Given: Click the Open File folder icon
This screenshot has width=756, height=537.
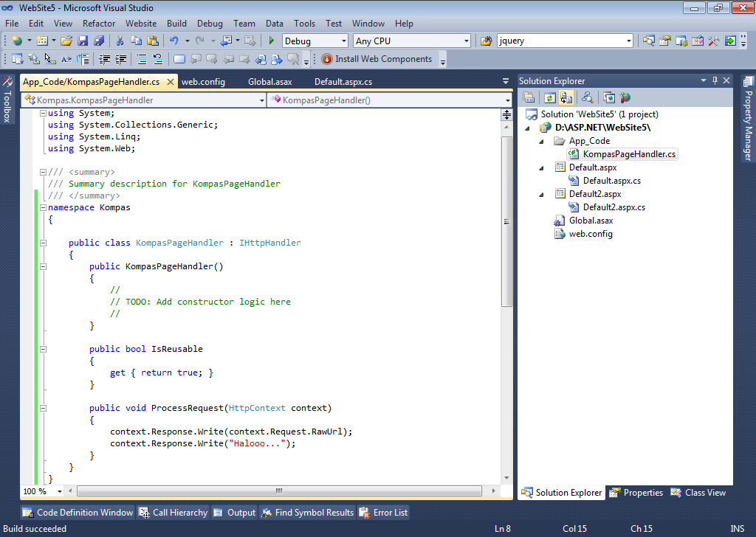Looking at the screenshot, I should point(66,41).
